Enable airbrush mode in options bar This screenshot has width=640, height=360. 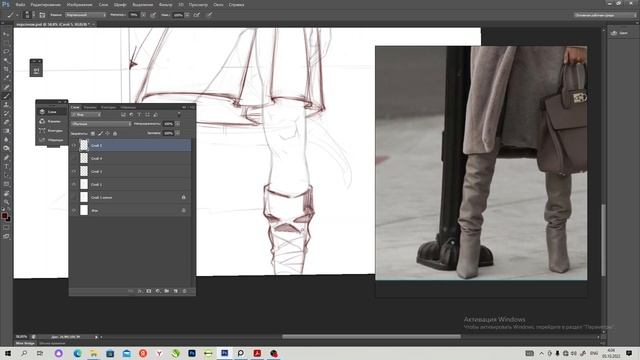click(x=196, y=15)
